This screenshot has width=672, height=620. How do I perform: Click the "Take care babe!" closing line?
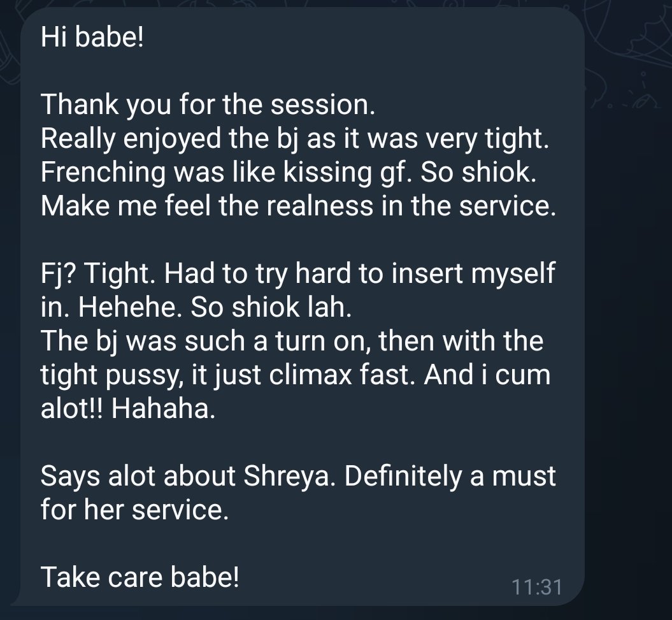[x=139, y=577]
